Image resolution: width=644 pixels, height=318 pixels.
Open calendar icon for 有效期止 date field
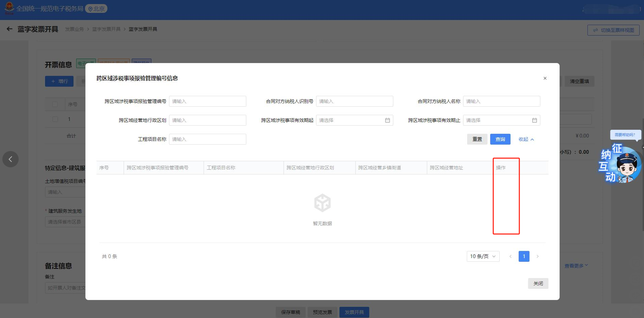(x=534, y=120)
